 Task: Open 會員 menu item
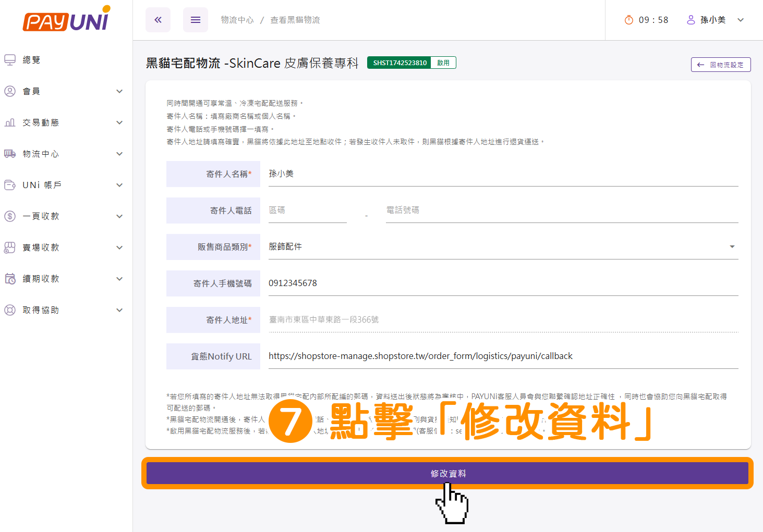(66, 91)
